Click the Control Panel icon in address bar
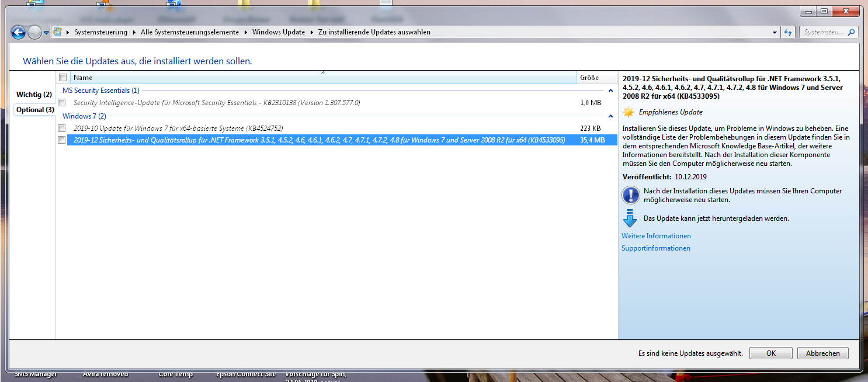Screen dimensions: 868x382 [x=58, y=32]
